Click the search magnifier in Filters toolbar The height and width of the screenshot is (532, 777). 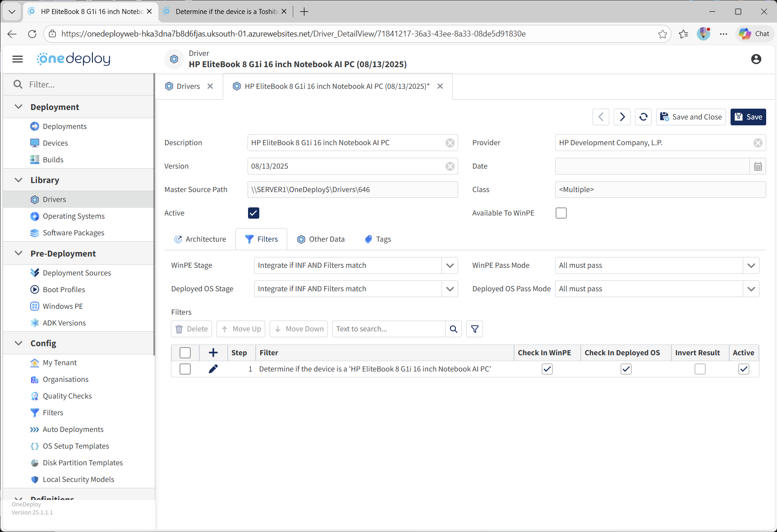pyautogui.click(x=454, y=329)
